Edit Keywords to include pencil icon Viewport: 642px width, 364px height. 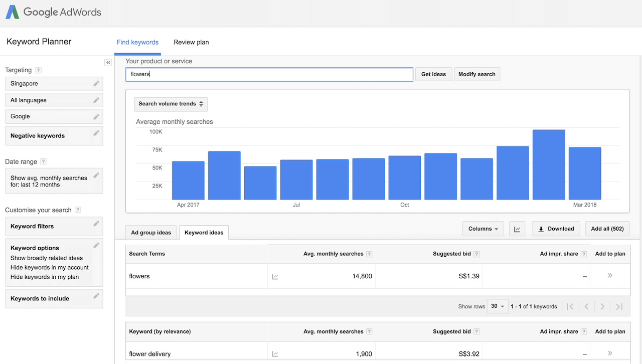(x=96, y=296)
